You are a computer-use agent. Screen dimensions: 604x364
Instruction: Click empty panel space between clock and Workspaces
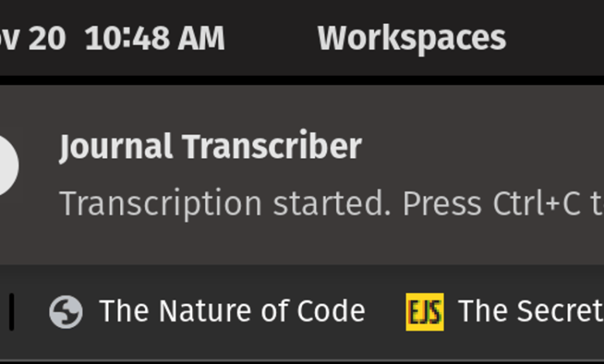(x=271, y=38)
